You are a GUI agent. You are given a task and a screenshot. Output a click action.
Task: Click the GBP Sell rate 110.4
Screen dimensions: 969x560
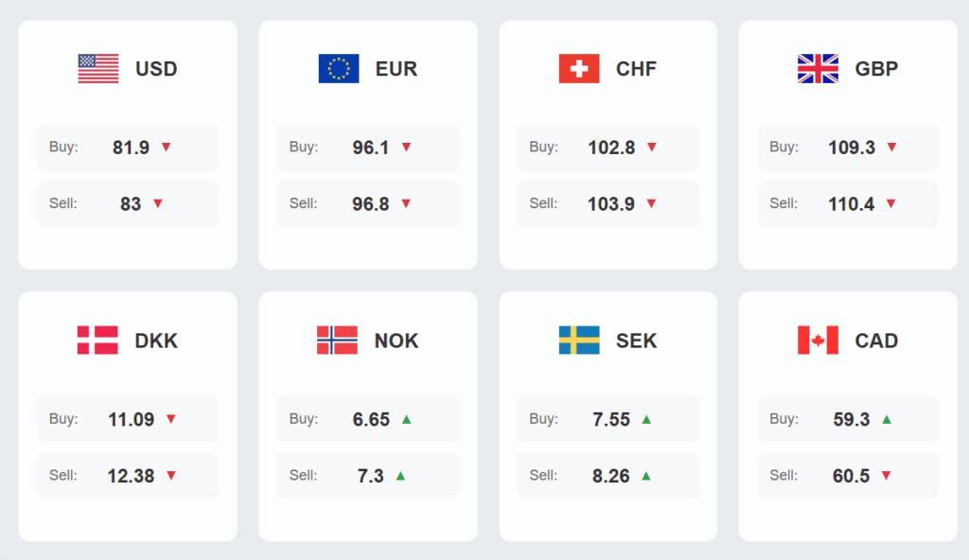click(x=852, y=203)
